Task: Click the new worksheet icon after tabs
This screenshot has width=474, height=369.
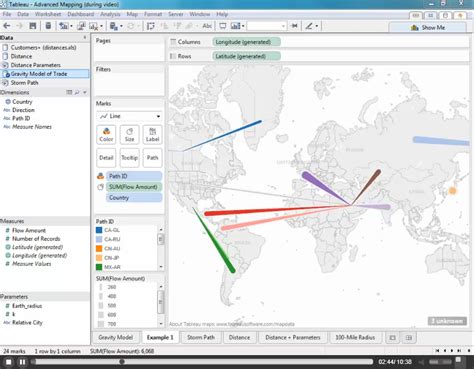Action: 393,338
